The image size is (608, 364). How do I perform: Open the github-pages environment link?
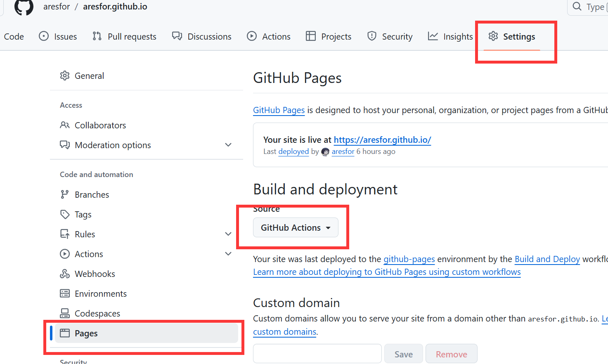(x=409, y=259)
